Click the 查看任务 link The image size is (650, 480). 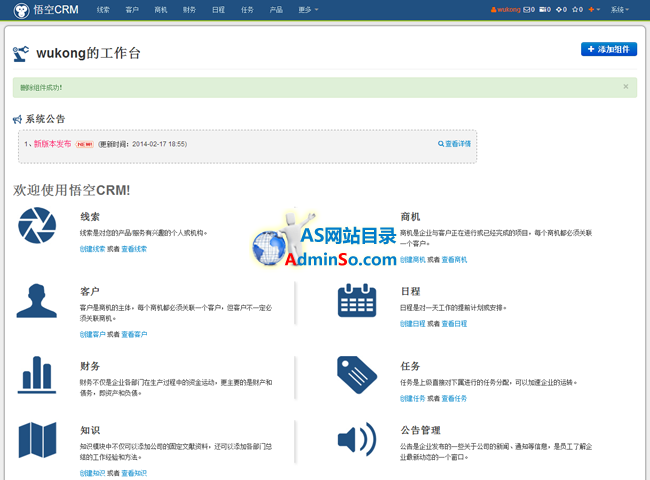[x=454, y=399]
